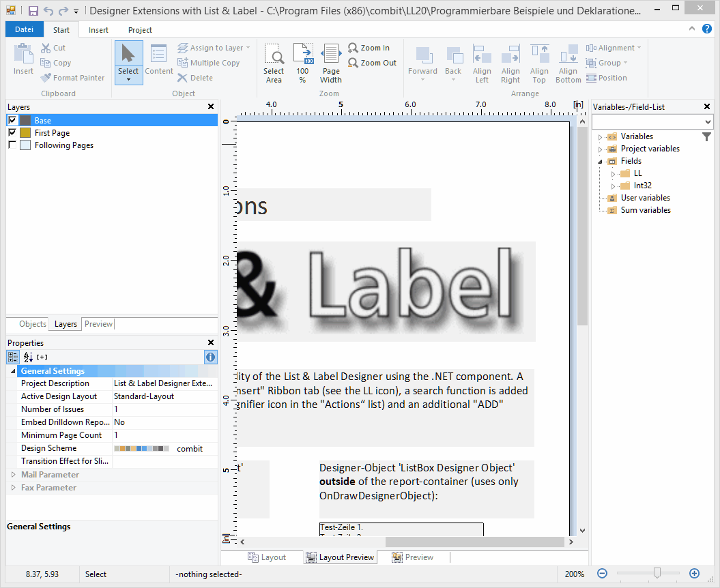Open the quick access toolbar customize arrow
The image size is (720, 588).
click(x=76, y=11)
